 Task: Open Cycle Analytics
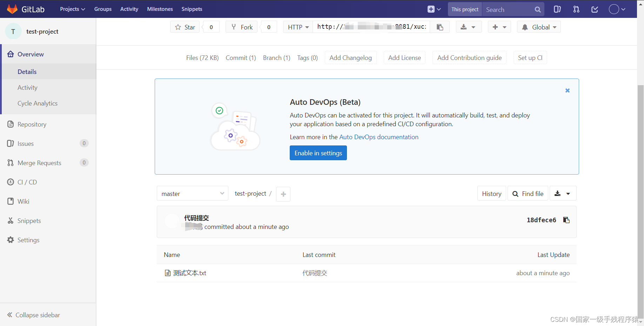coord(49,103)
